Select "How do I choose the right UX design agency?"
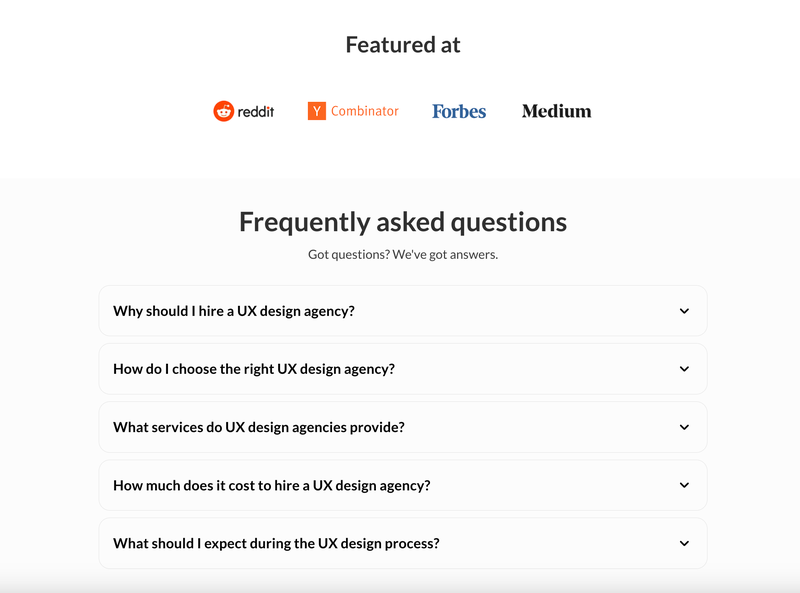 point(254,369)
